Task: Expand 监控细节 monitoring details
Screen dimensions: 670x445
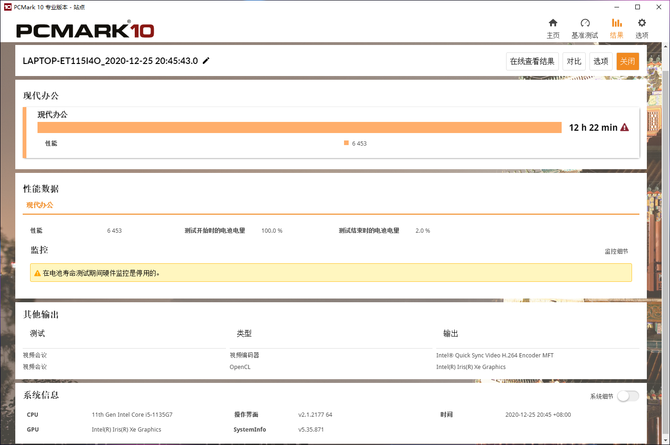Action: pyautogui.click(x=616, y=251)
